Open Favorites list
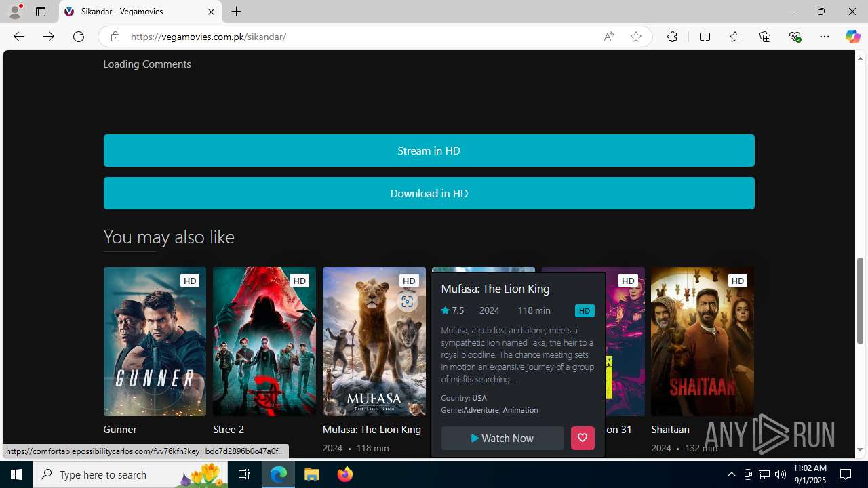 tap(735, 37)
